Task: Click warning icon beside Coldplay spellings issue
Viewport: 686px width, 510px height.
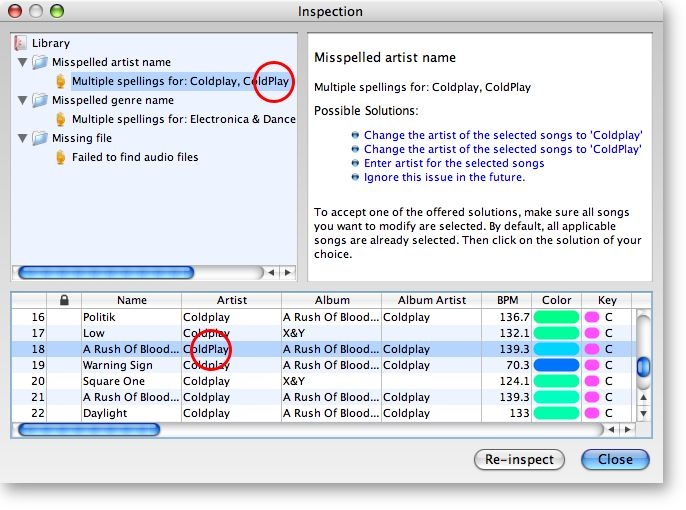Action: pos(61,81)
